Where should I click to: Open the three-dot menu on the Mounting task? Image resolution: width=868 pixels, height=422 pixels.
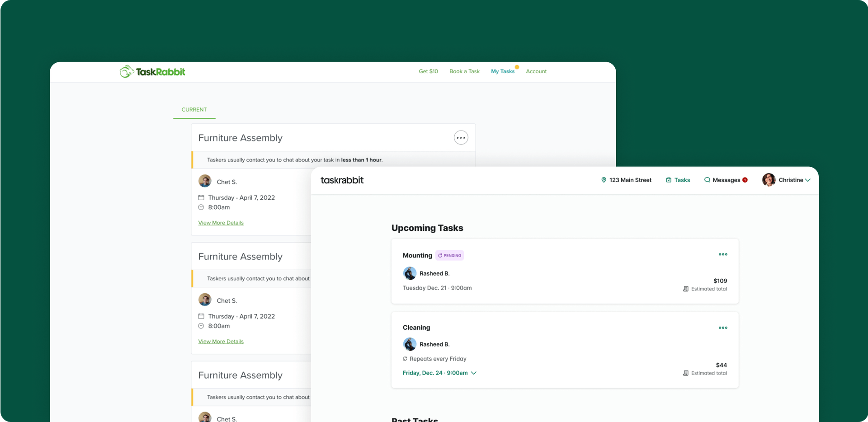(722, 254)
